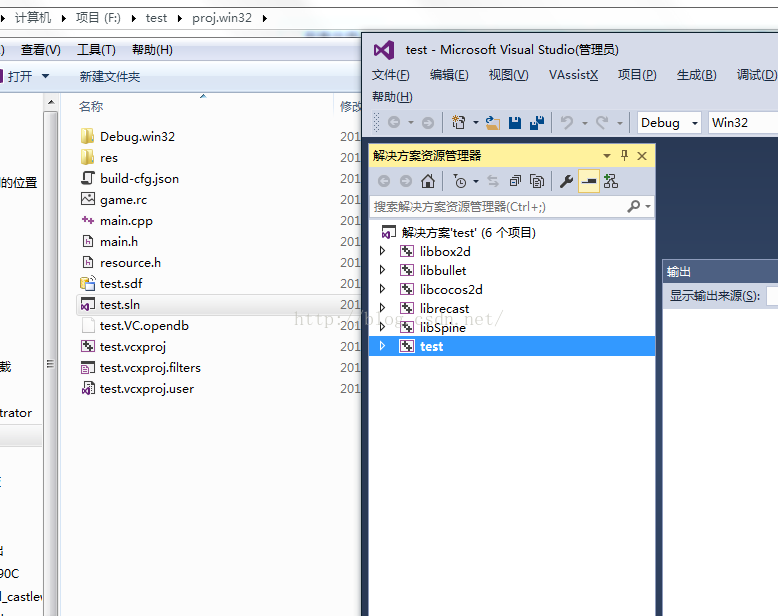This screenshot has height=616, width=778.
Task: Open the VAssistX menu
Action: click(x=573, y=75)
